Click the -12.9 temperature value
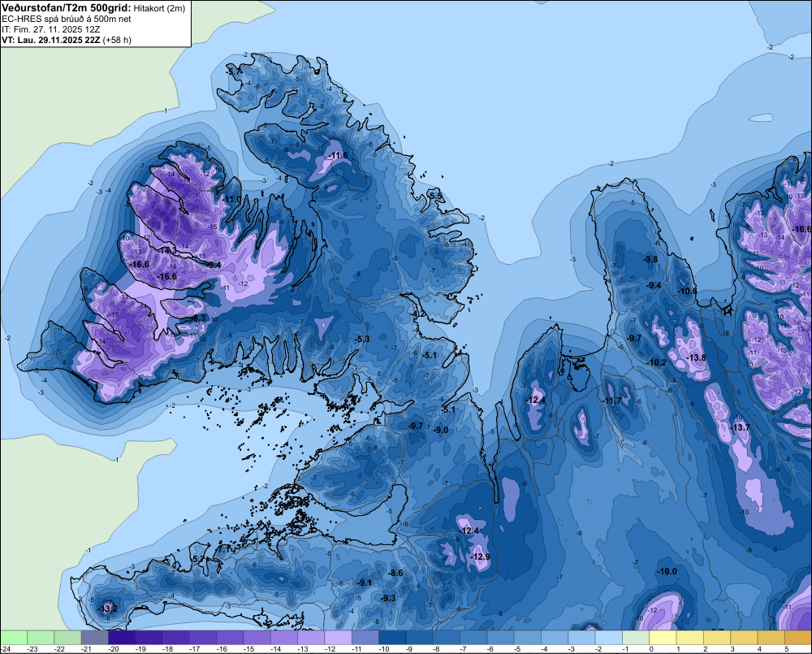The height and width of the screenshot is (654, 812). point(480,557)
